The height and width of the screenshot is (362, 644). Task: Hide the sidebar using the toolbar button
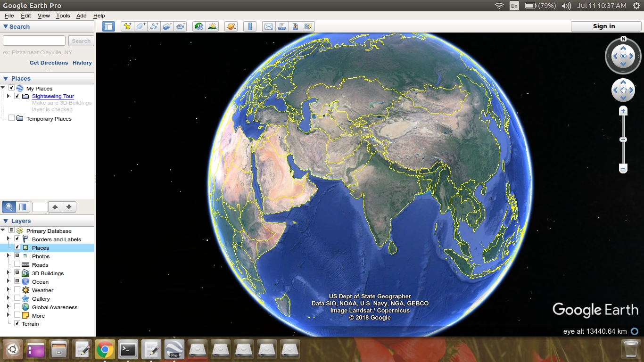[108, 26]
